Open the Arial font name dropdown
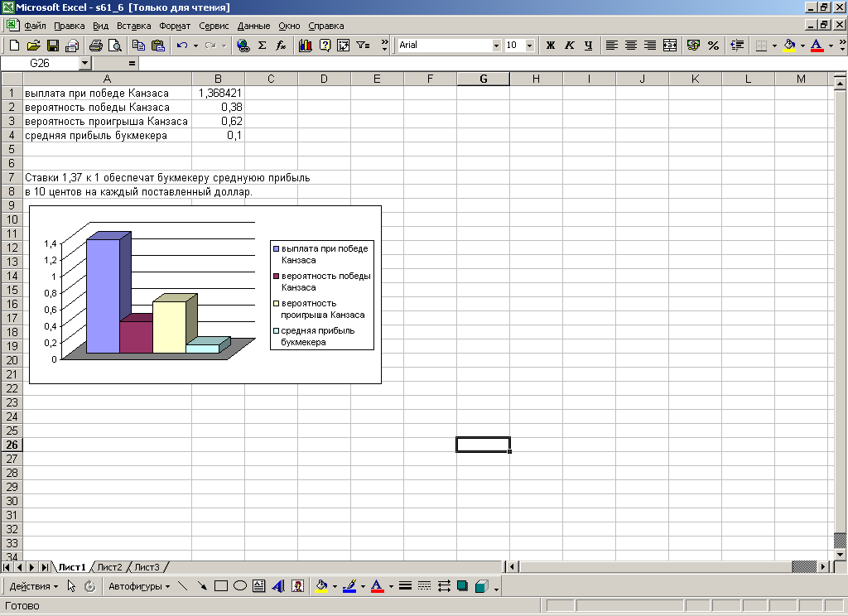Viewport: 848px width, 616px height. coord(496,46)
